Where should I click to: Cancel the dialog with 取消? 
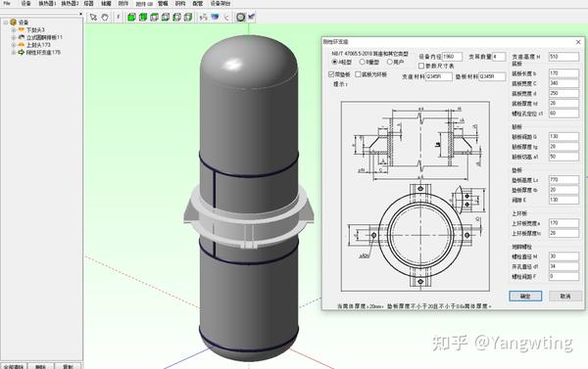pyautogui.click(x=565, y=296)
